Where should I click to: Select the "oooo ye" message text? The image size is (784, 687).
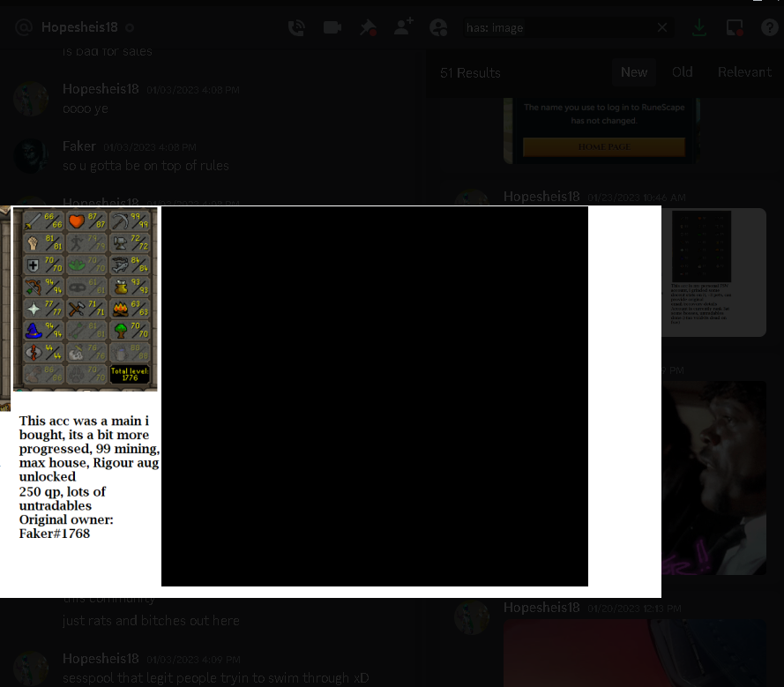86,108
